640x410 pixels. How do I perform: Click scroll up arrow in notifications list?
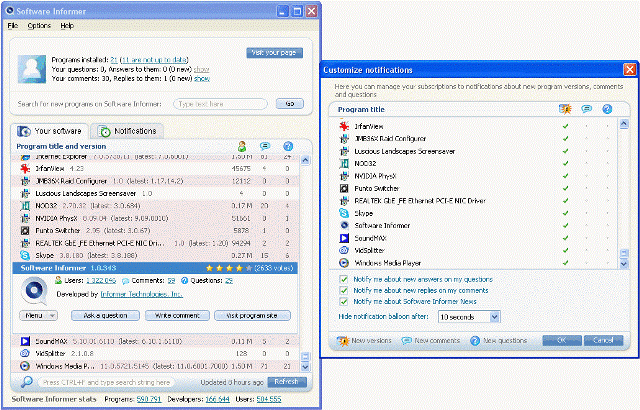point(624,124)
